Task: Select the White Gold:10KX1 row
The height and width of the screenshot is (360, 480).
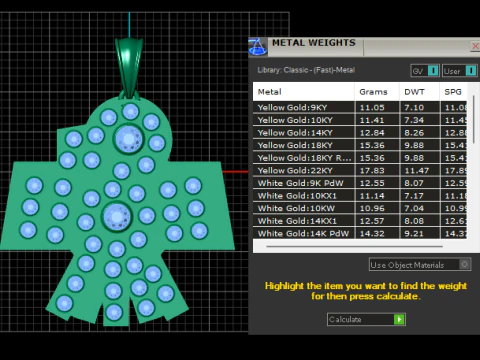Action: coord(360,196)
